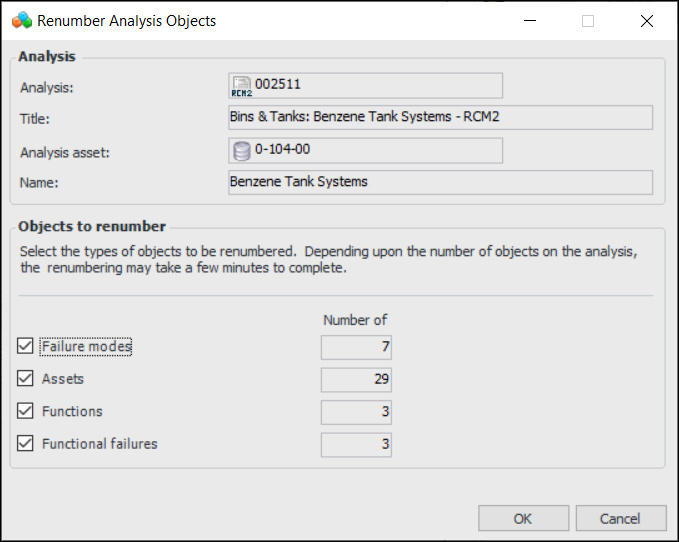This screenshot has height=542, width=679.
Task: Click the Name field Benzene Tank Systems
Action: point(440,182)
